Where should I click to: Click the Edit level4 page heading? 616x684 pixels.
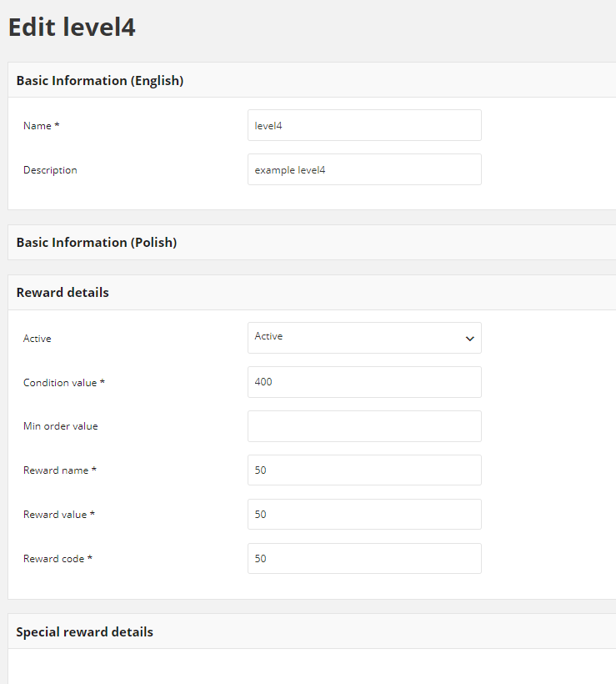pyautogui.click(x=72, y=27)
